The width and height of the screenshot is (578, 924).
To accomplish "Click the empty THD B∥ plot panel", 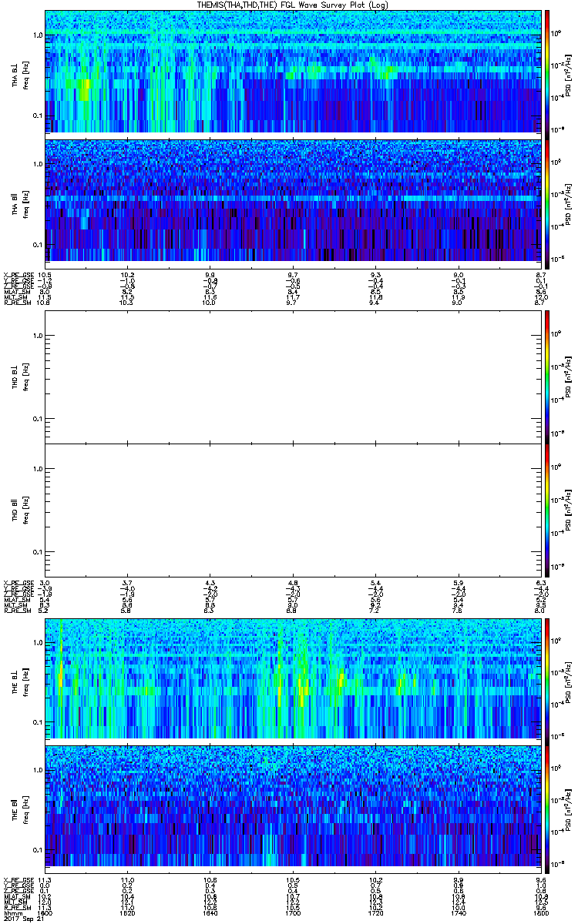I will click(x=293, y=511).
